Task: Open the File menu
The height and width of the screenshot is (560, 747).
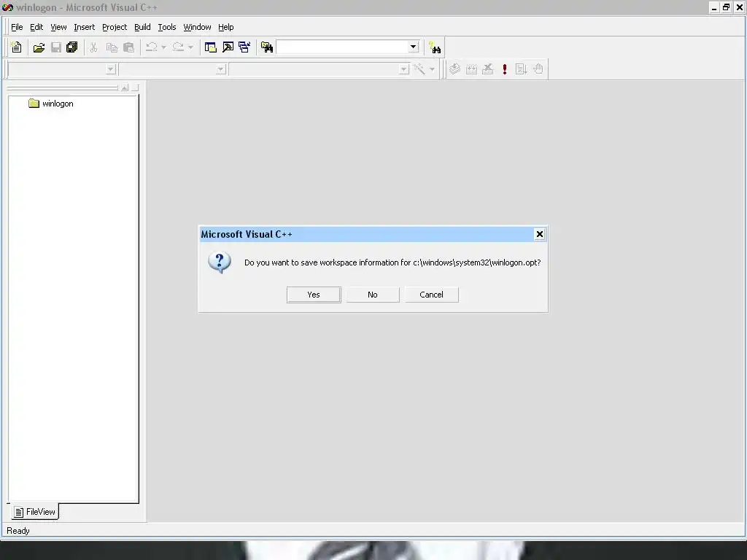Action: (17, 27)
